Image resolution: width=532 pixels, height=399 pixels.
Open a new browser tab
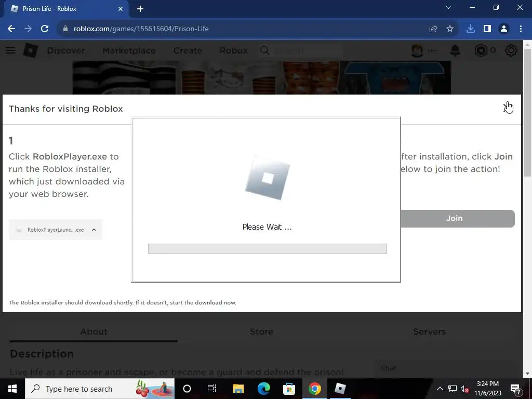pyautogui.click(x=140, y=9)
